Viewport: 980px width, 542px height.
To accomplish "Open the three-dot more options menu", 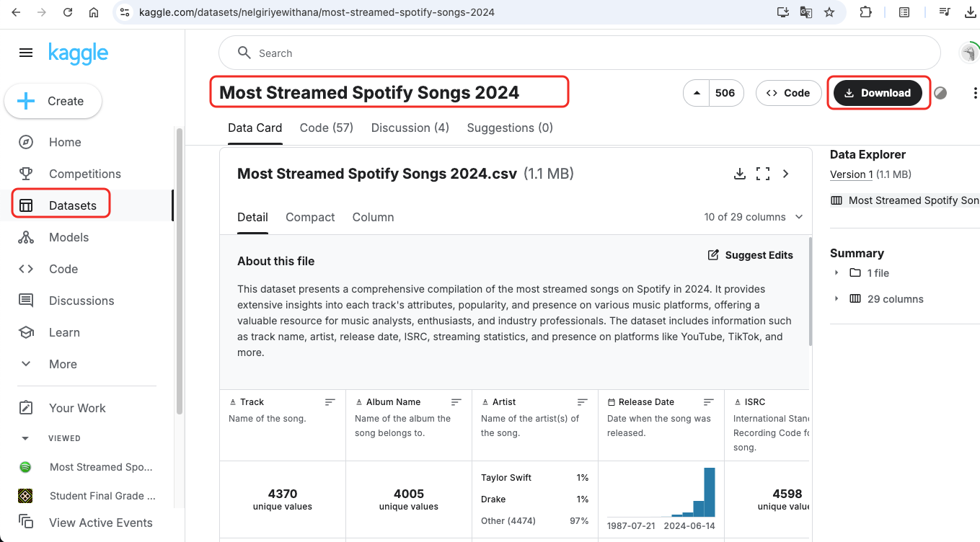I will click(x=975, y=93).
